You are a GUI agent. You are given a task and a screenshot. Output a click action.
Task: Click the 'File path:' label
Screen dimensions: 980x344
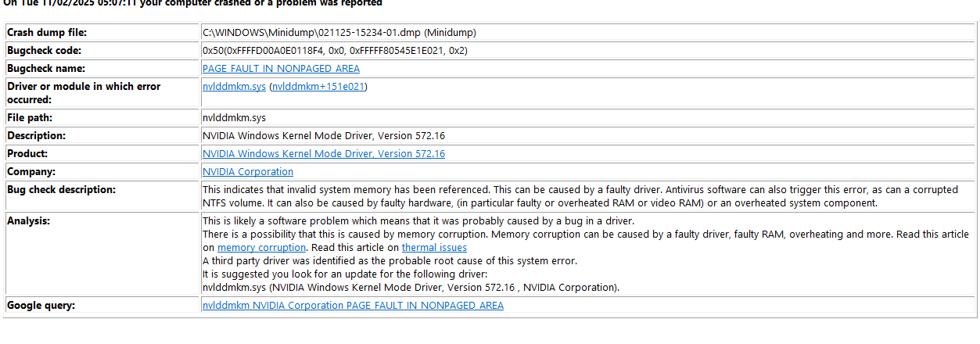[x=31, y=118]
